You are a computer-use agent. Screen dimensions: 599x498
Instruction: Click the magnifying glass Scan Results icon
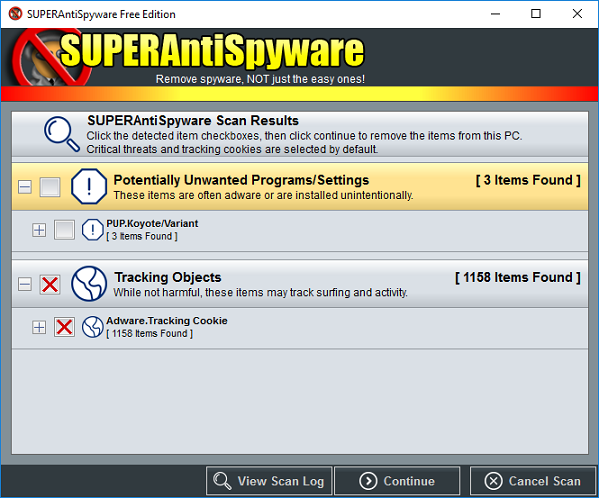click(x=62, y=134)
